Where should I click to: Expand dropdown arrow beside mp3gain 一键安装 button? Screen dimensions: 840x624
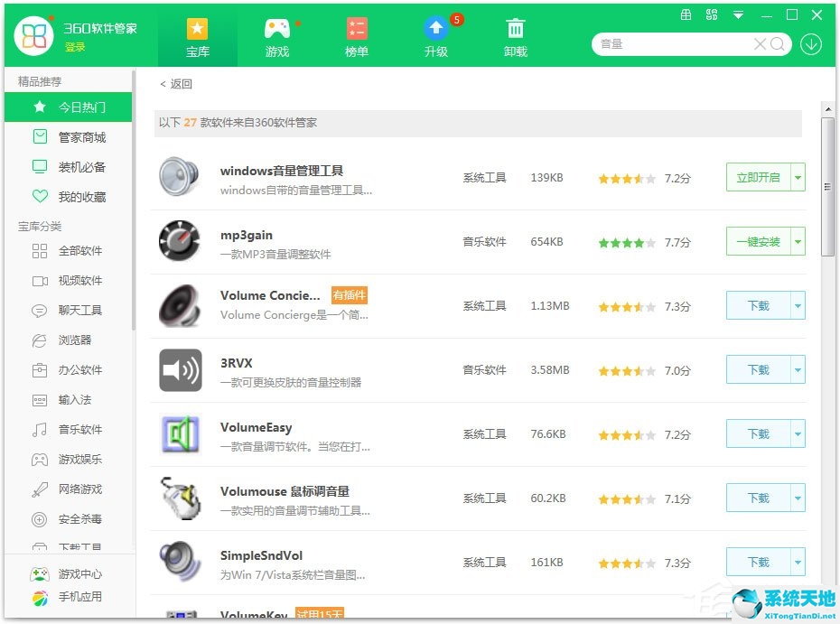797,241
